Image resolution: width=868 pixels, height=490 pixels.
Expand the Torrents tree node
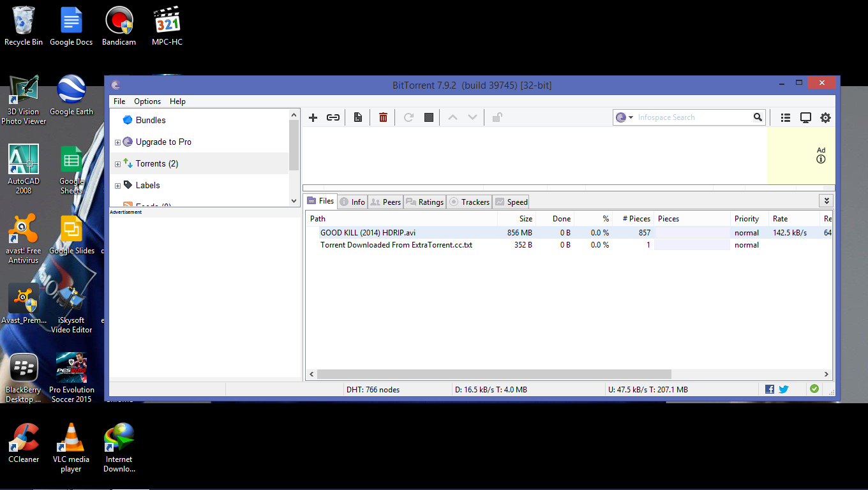(117, 164)
